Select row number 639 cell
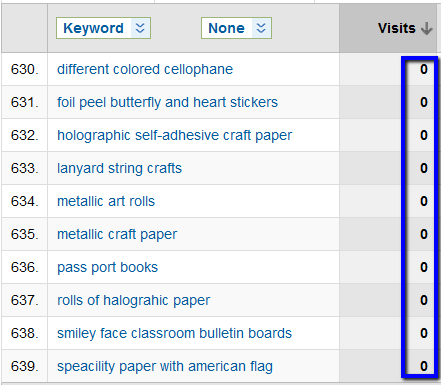The image size is (441, 385). point(25,366)
